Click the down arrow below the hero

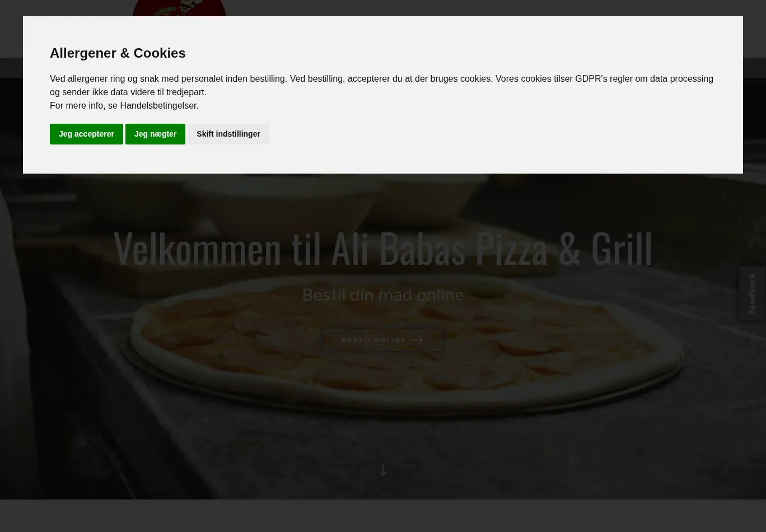(383, 470)
